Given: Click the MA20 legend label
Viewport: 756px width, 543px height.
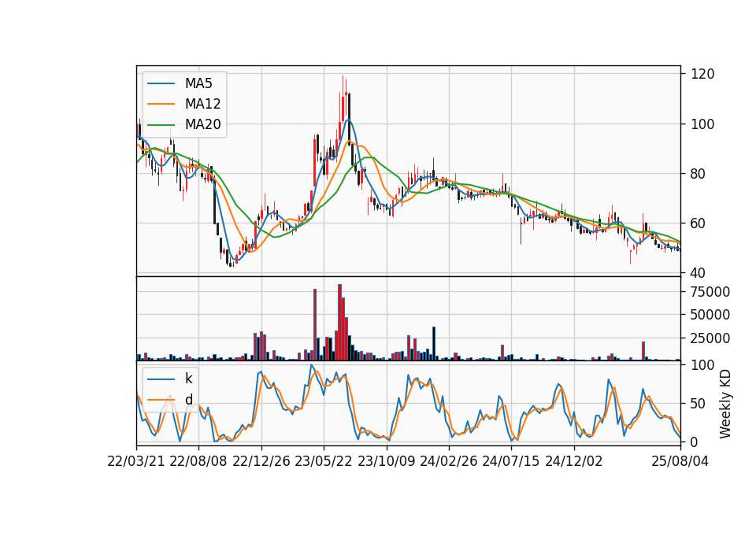Looking at the screenshot, I should pos(202,125).
